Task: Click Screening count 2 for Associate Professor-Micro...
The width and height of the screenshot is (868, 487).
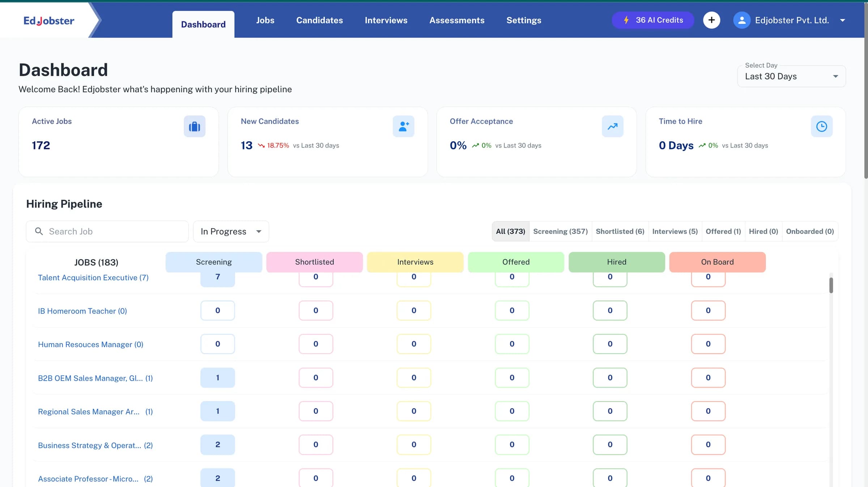Action: (218, 478)
